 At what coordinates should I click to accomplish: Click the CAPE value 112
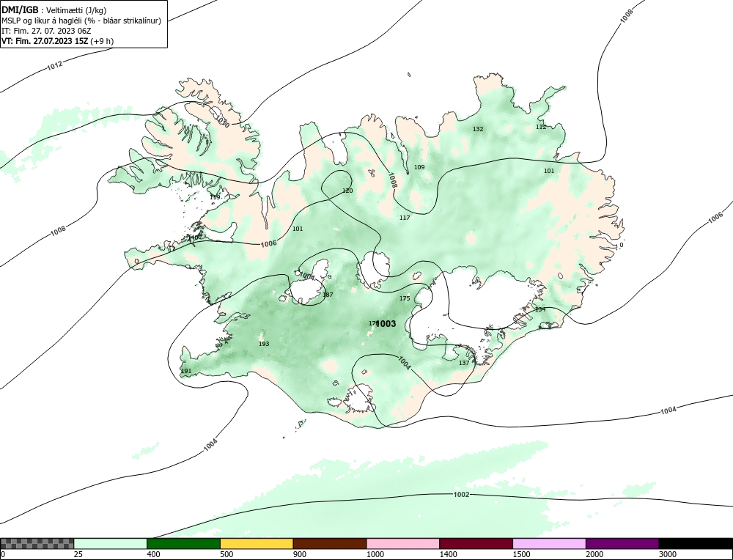point(541,127)
